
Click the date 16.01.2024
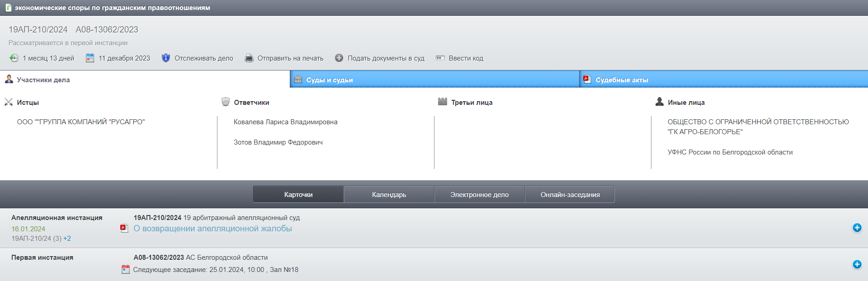coord(28,229)
